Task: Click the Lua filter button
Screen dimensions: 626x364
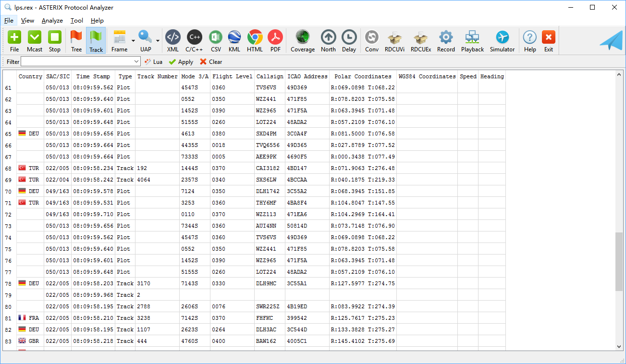Action: tap(154, 61)
